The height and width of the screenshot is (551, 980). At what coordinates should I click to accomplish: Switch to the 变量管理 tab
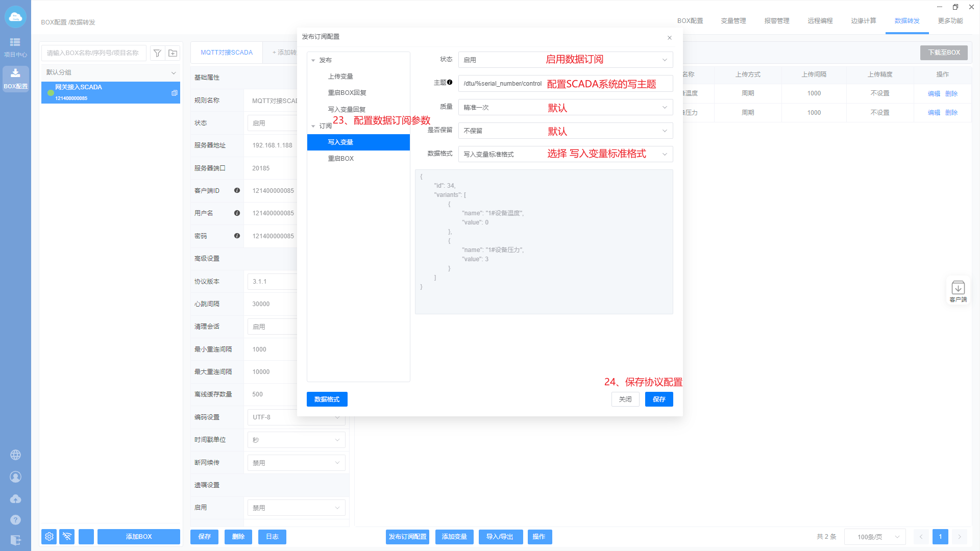click(x=733, y=21)
